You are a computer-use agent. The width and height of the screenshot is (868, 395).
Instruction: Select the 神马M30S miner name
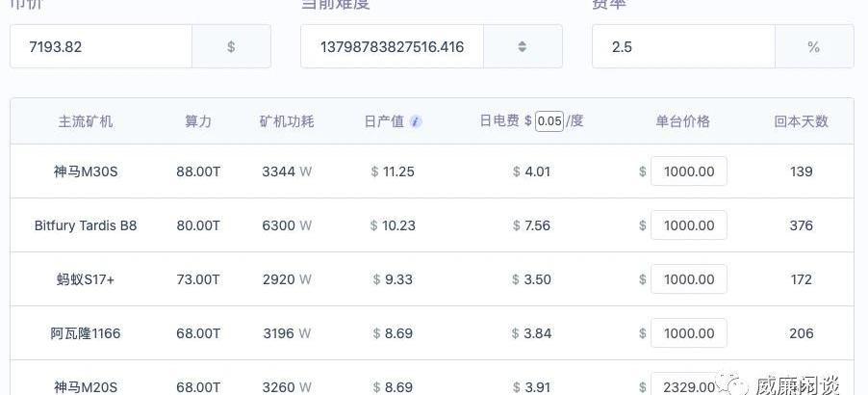(86, 171)
